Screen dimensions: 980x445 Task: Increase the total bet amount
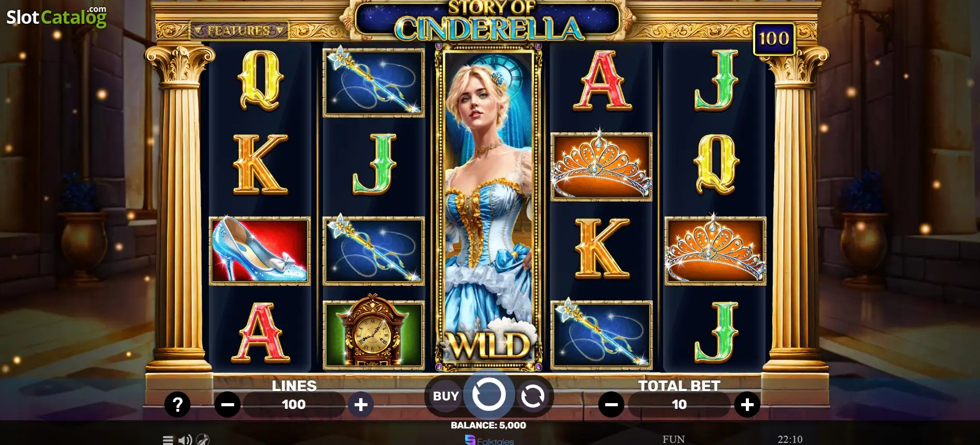747,405
